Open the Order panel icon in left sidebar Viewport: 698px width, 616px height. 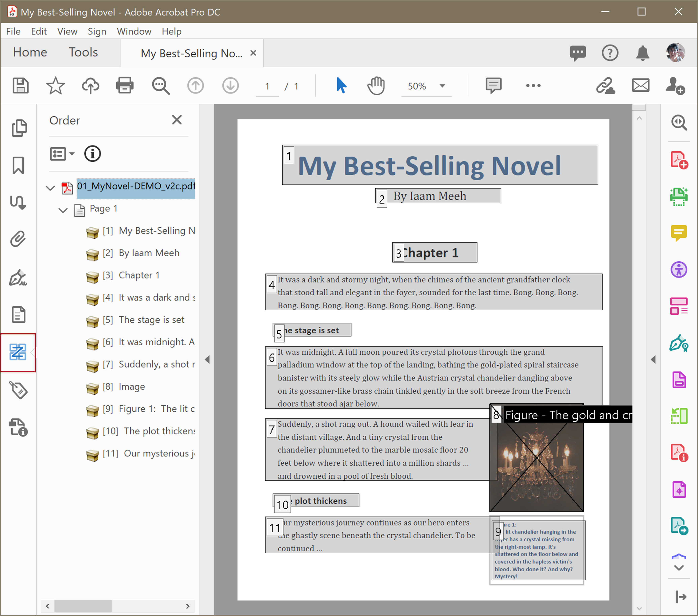[18, 353]
